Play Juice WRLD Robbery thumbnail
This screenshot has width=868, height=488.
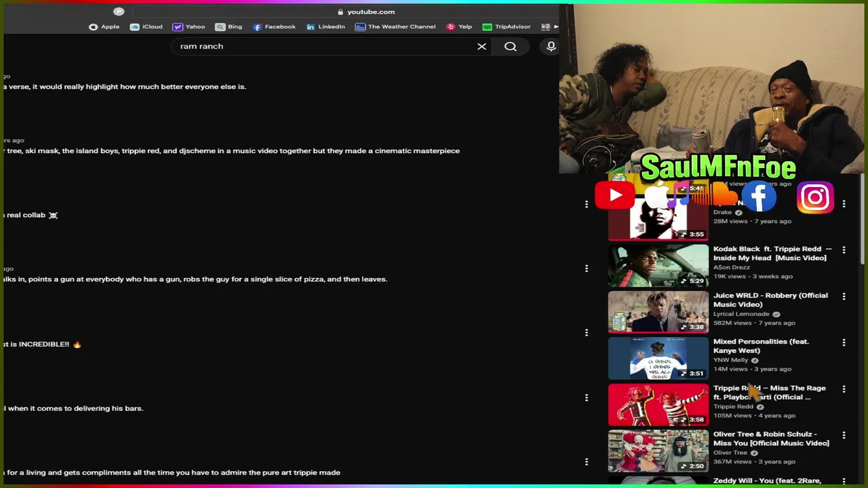click(658, 312)
